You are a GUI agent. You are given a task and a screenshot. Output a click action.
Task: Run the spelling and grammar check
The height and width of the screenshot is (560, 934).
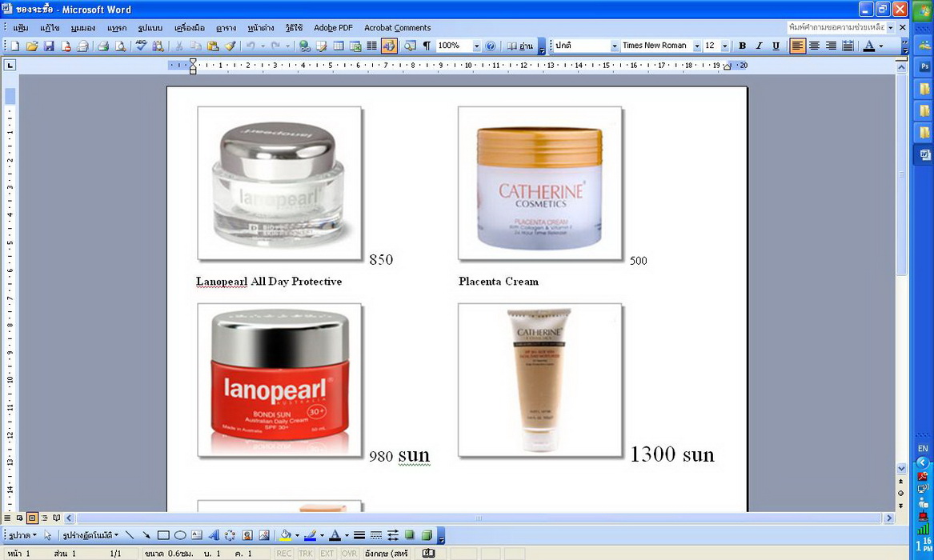coord(141,46)
